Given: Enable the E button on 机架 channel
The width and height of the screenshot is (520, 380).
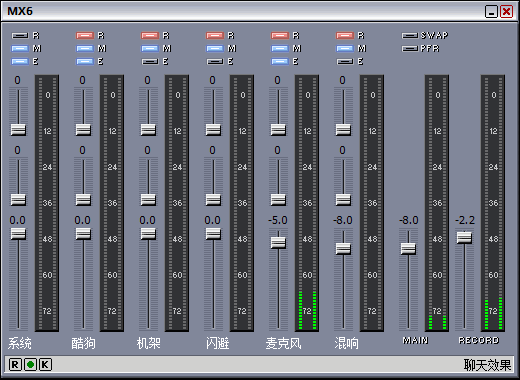Looking at the screenshot, I should tap(150, 61).
